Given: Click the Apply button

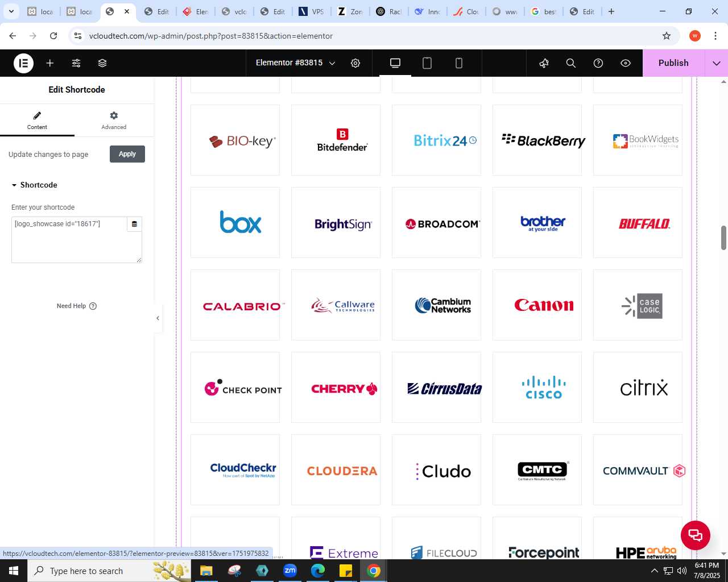Looking at the screenshot, I should 127,154.
